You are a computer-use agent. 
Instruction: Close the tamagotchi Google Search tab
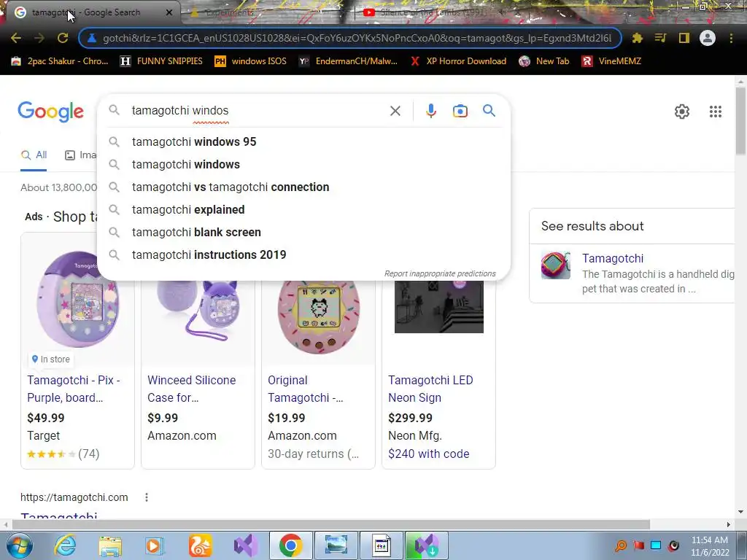(169, 12)
